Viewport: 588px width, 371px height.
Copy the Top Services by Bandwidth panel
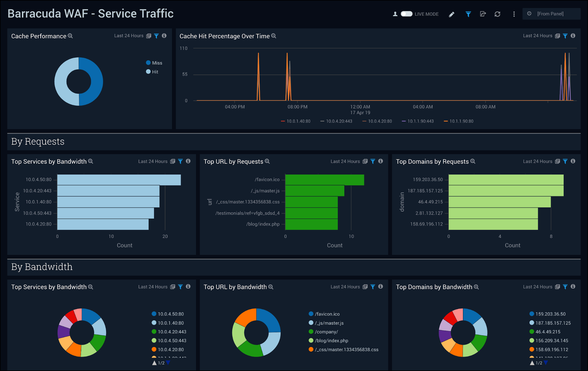tap(173, 161)
